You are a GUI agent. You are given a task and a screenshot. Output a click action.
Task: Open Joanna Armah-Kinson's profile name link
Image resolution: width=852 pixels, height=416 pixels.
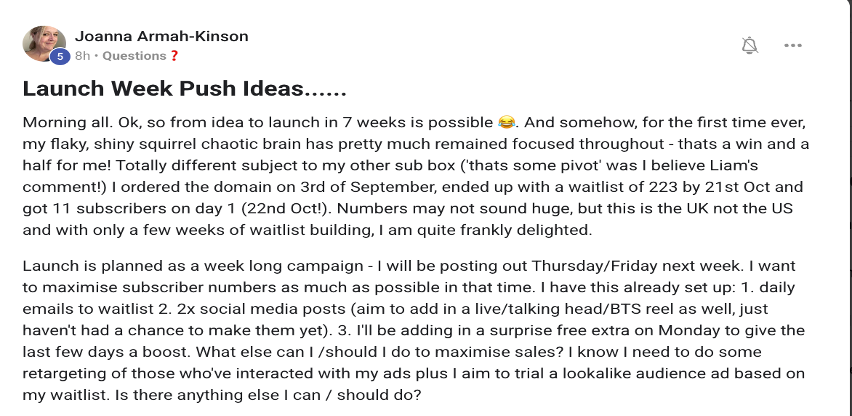(x=162, y=36)
